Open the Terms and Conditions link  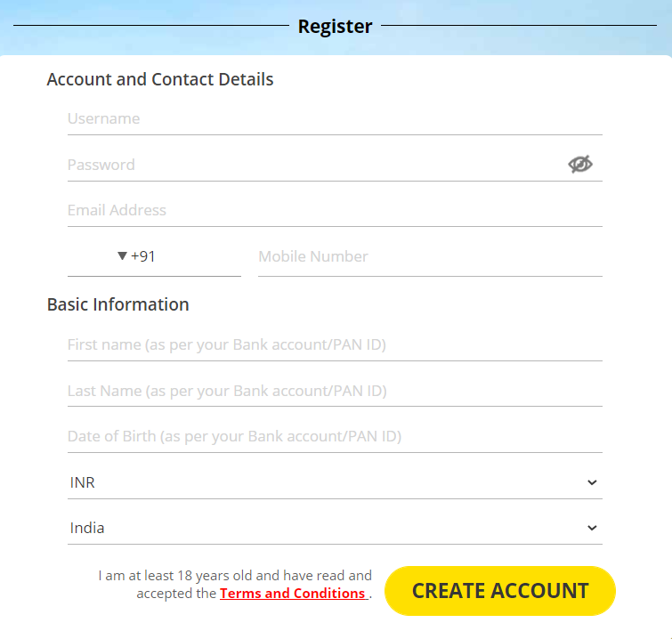coord(293,594)
